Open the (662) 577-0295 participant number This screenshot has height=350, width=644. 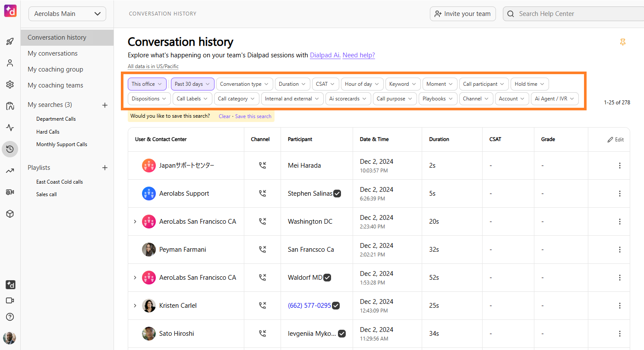[309, 306]
